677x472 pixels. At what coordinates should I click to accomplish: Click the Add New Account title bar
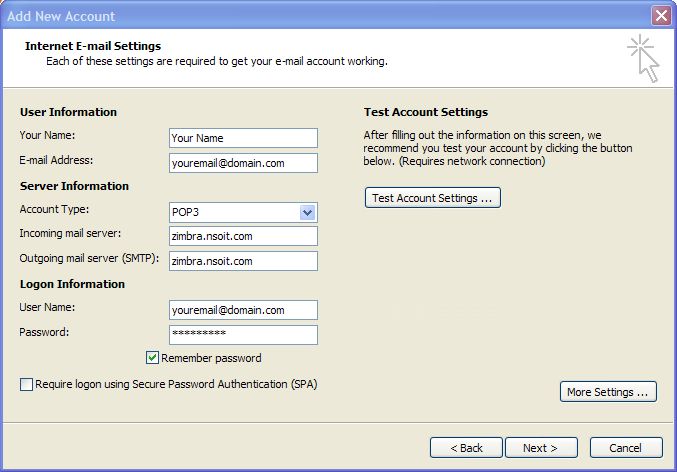[x=324, y=16]
